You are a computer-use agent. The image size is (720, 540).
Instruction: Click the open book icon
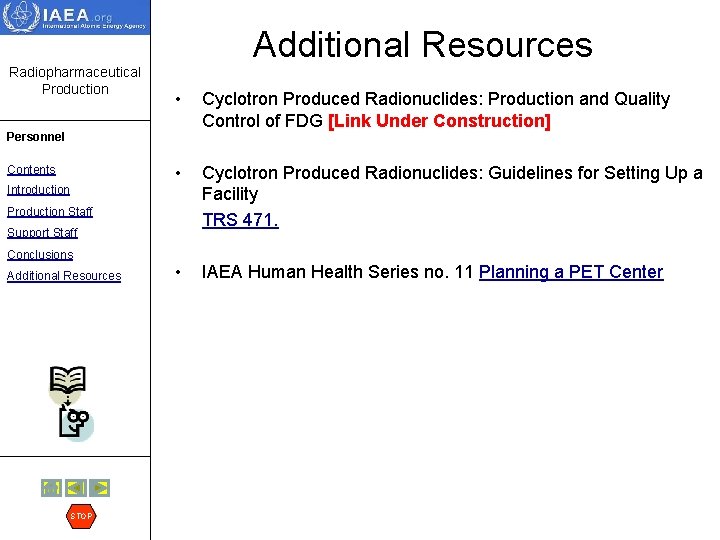tap(68, 381)
